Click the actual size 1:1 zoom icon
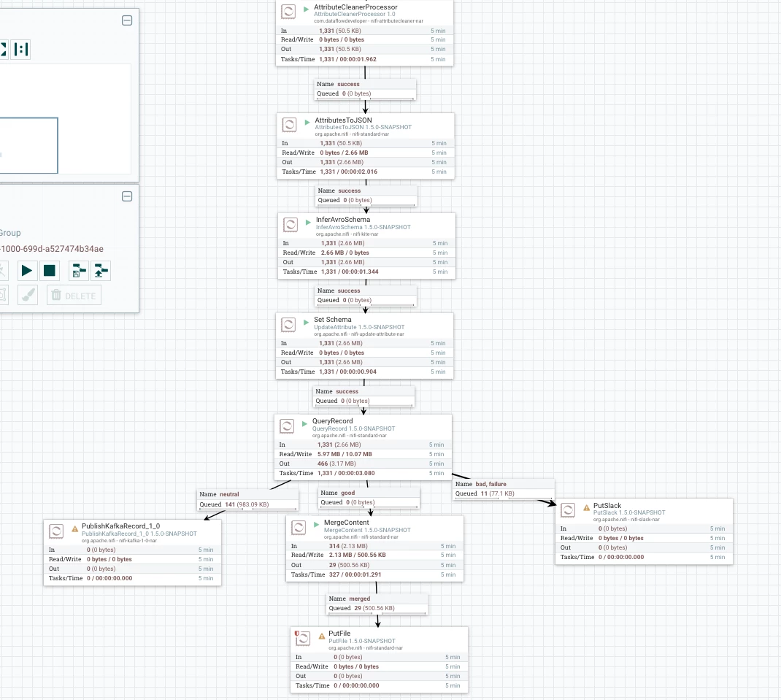The image size is (781, 700). click(21, 50)
